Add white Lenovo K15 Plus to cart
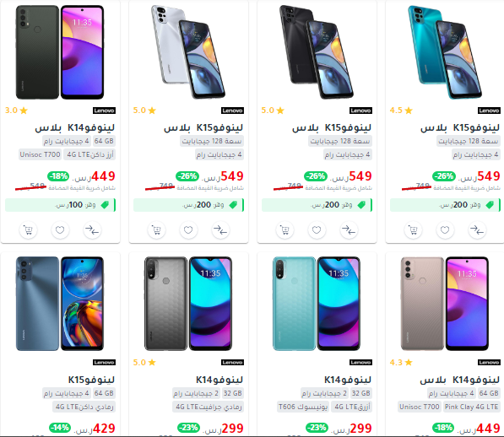The image size is (504, 437). pyautogui.click(x=156, y=230)
